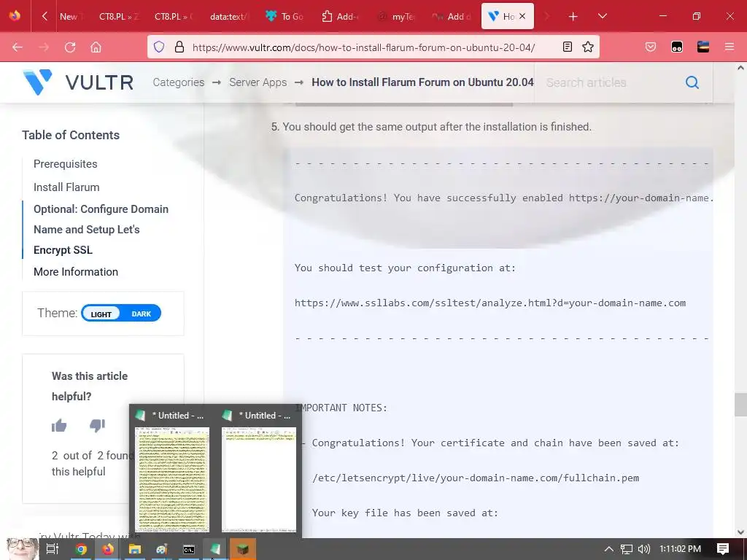Switch to the myTe tab
Screen dimensions: 747x560
click(x=395, y=17)
